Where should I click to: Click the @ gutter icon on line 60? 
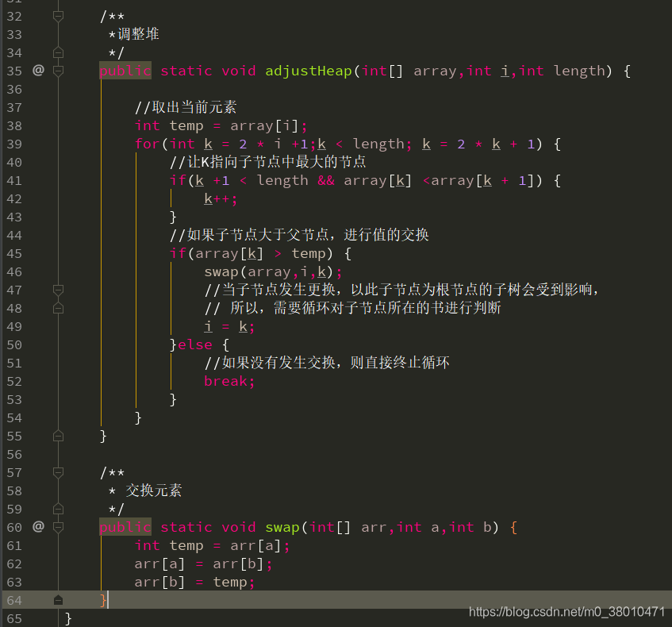pos(38,526)
